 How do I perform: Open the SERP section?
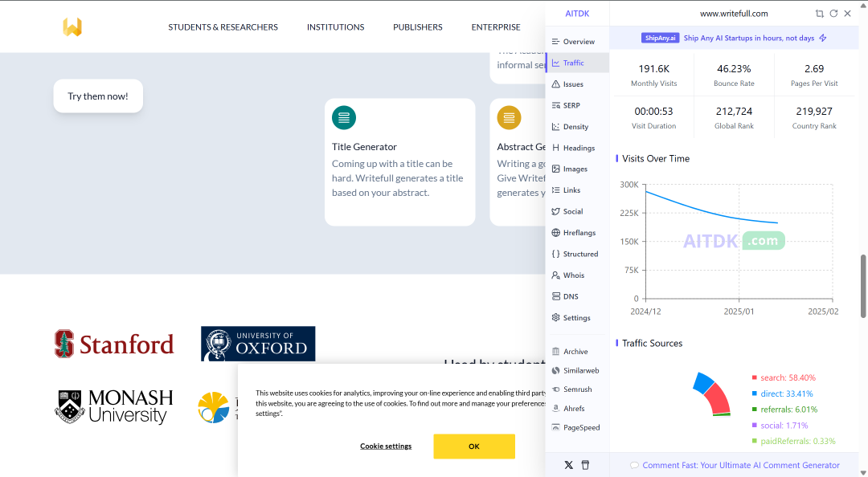(577, 105)
